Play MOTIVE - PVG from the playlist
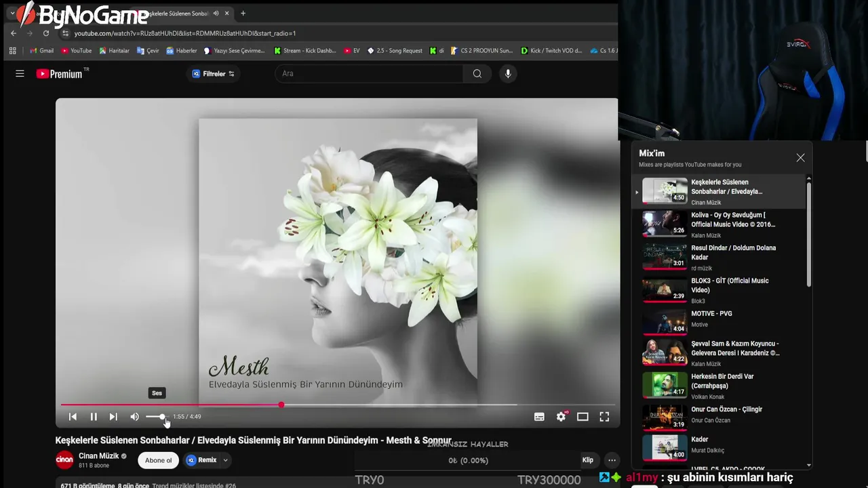Viewport: 868px width, 488px height. (x=719, y=323)
